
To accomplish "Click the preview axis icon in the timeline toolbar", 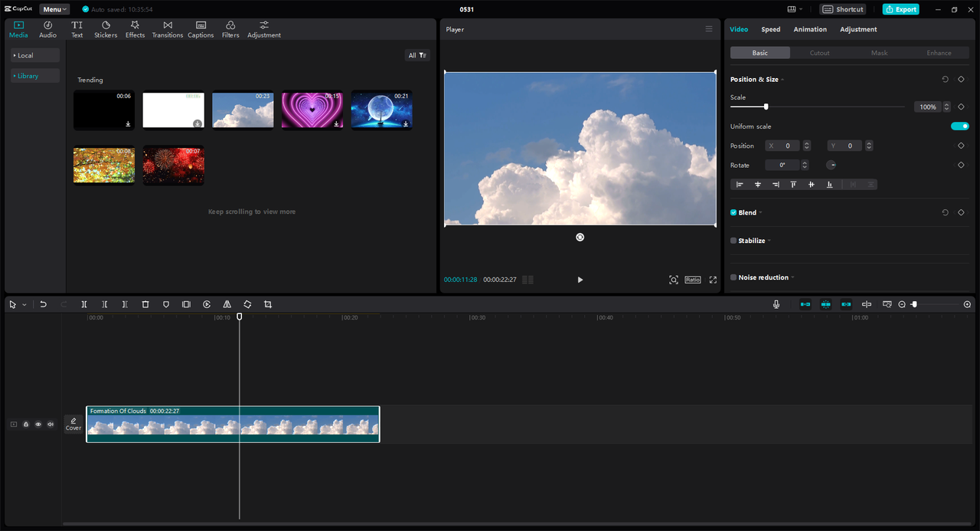I will click(867, 304).
